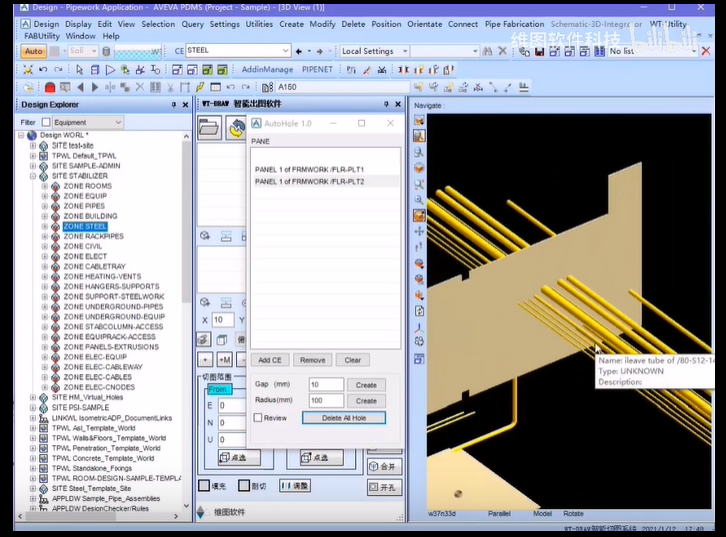Viewport: 726px width, 537px height.
Task: Click the red X delete icon beside No list
Action: (x=706, y=51)
